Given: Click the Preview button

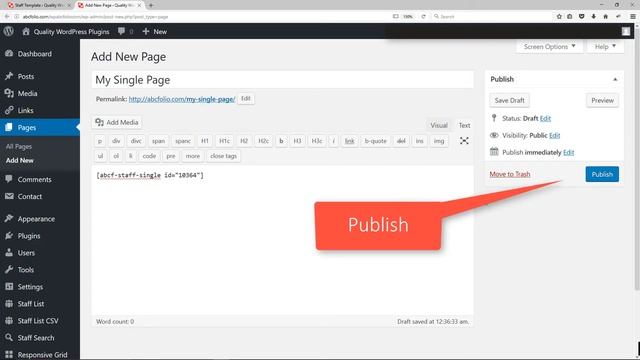Looking at the screenshot, I should click(x=602, y=100).
